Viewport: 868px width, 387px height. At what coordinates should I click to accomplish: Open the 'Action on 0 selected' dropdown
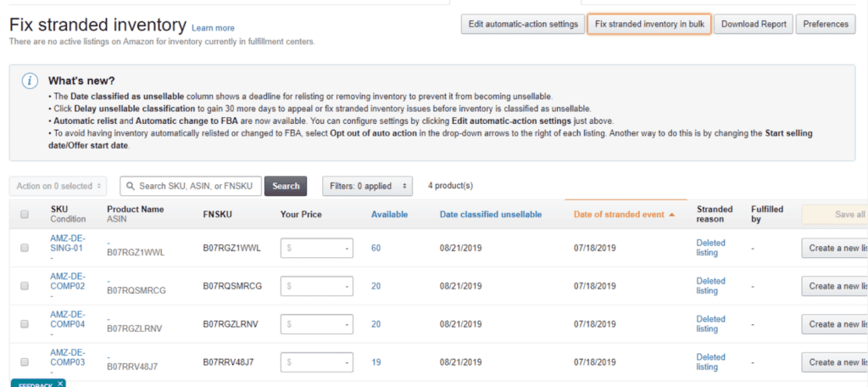58,186
